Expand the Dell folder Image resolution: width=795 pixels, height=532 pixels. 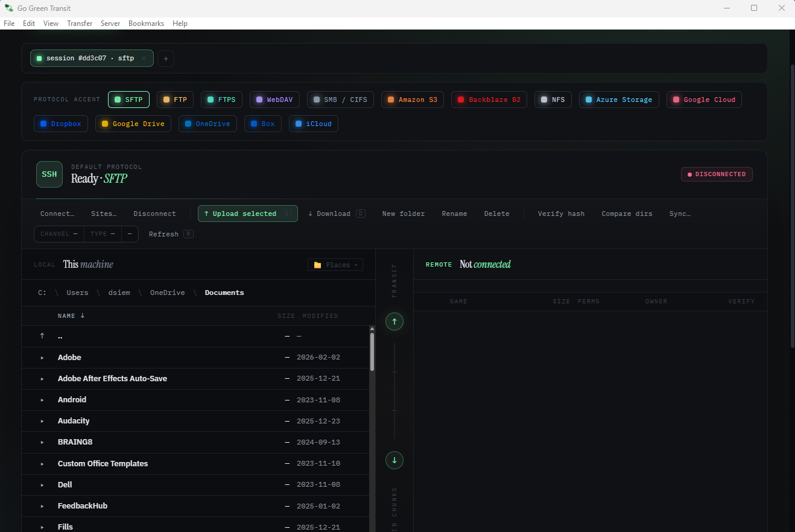coord(42,485)
